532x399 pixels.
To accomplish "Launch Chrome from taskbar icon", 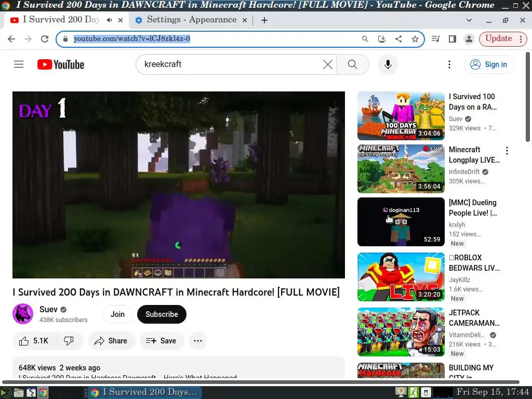I will (x=43, y=393).
